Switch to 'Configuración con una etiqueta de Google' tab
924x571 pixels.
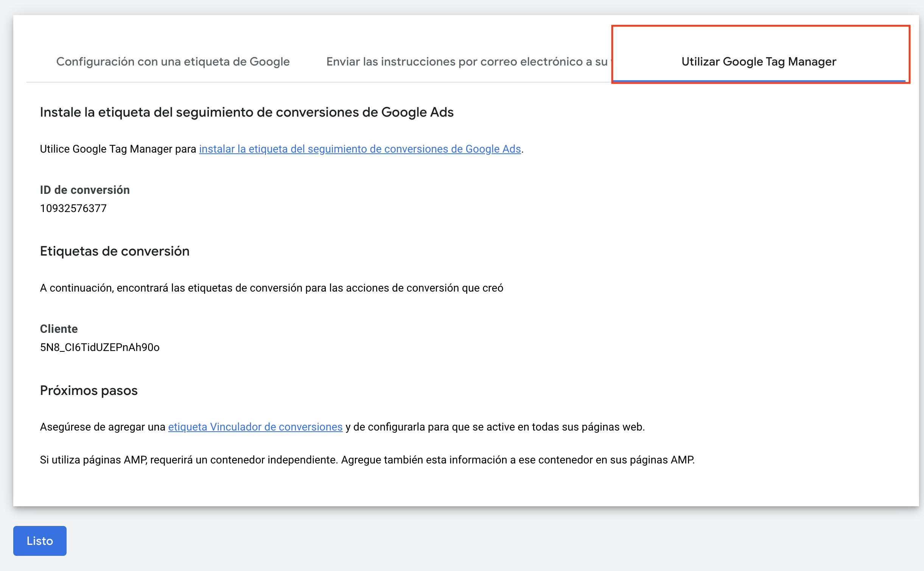[173, 61]
